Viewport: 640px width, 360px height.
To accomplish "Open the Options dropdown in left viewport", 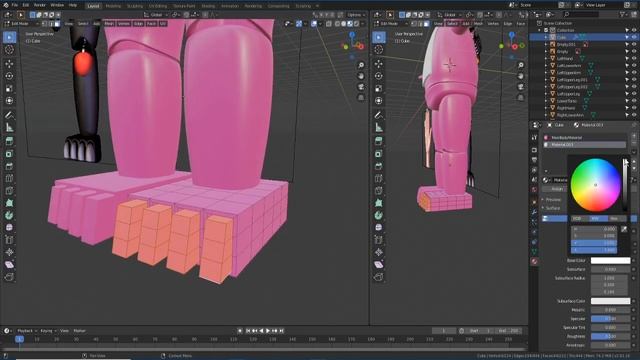I will pos(356,15).
